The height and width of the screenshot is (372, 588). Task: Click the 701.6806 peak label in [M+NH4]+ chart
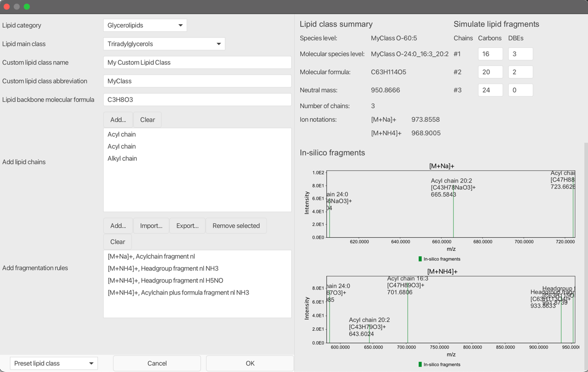(x=400, y=292)
